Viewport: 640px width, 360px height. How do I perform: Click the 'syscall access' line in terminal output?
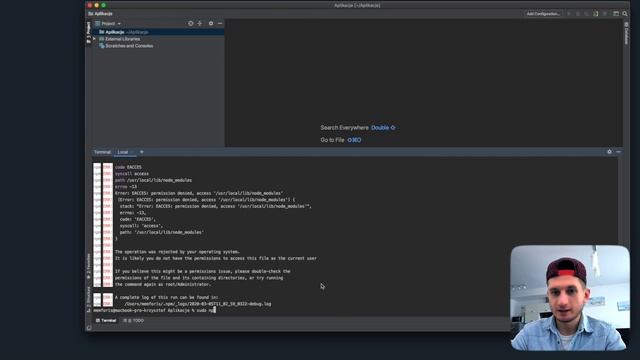point(131,173)
